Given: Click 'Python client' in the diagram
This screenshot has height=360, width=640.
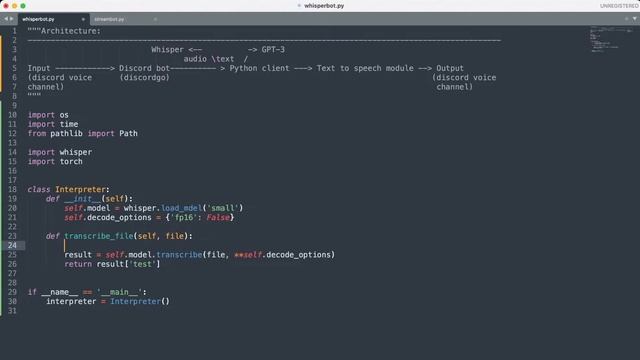Looking at the screenshot, I should click(259, 68).
